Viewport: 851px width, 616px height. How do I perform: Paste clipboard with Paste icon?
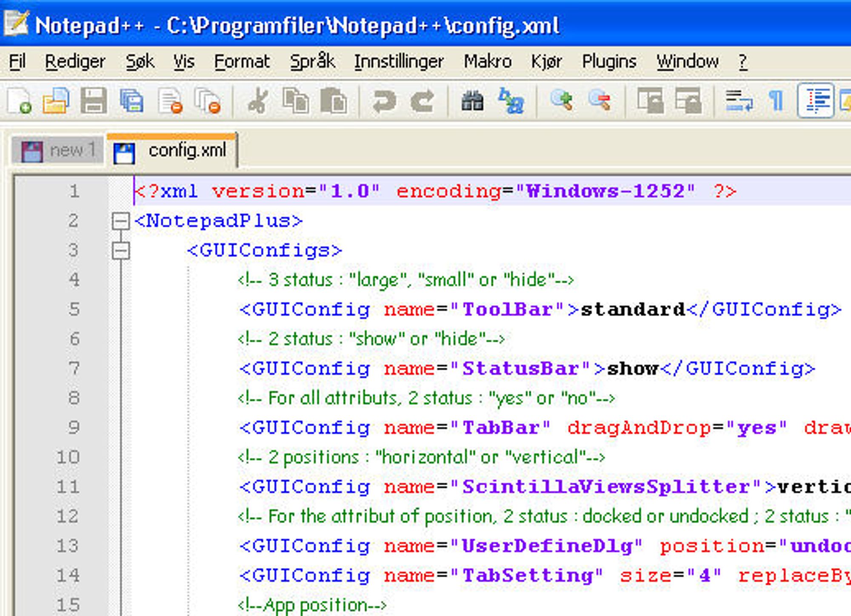pos(334,100)
